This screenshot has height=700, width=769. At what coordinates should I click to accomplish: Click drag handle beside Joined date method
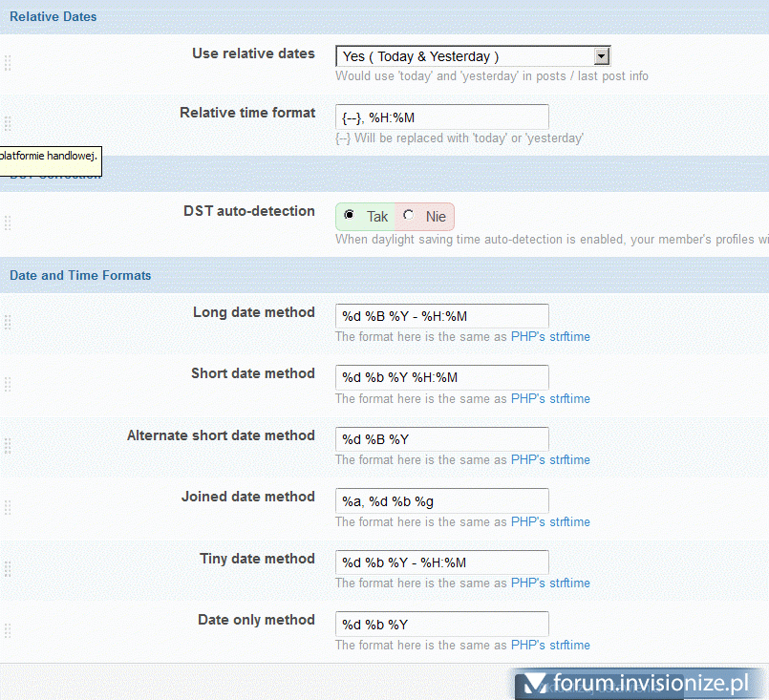click(8, 507)
